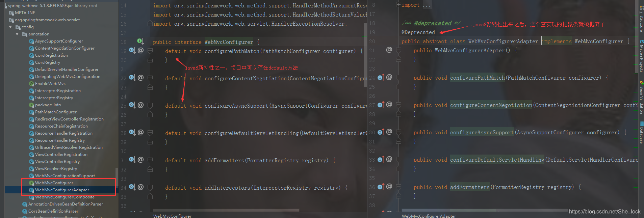This screenshot has width=644, height=218.
Task: Fold the default addFormatters method body
Action: [x=150, y=160]
